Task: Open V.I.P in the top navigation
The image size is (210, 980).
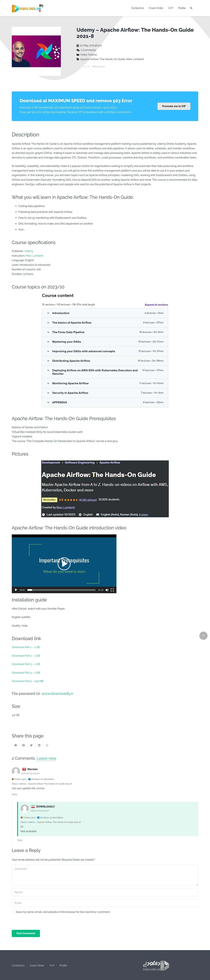Action: point(171,8)
